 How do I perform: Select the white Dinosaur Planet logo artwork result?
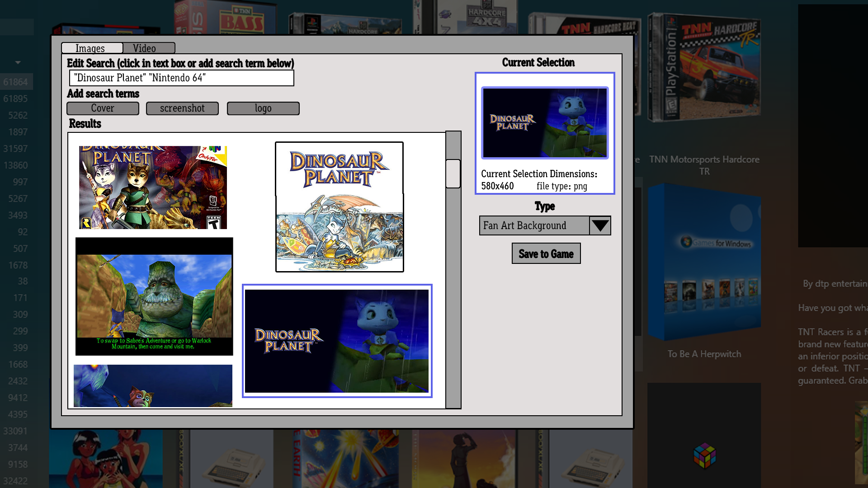click(340, 207)
